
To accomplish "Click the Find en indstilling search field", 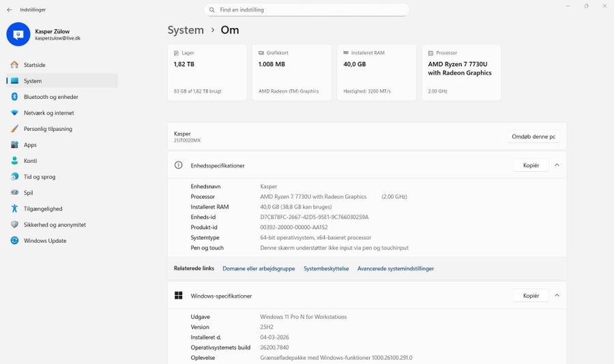I will coord(310,10).
